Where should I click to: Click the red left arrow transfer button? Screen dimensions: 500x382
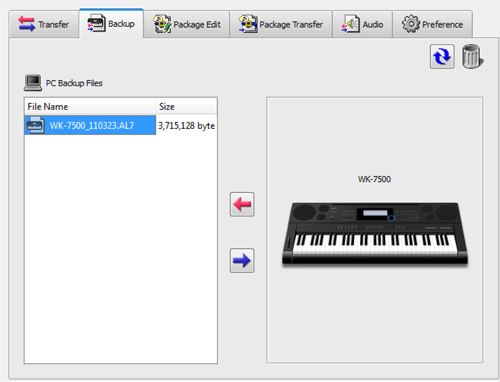[x=242, y=204]
